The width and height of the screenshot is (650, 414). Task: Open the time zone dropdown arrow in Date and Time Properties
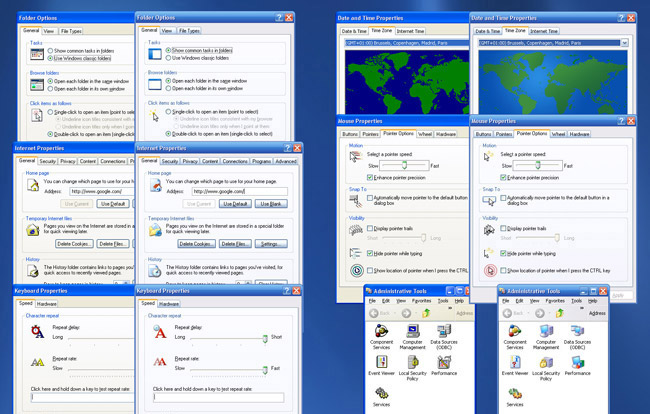tap(624, 43)
